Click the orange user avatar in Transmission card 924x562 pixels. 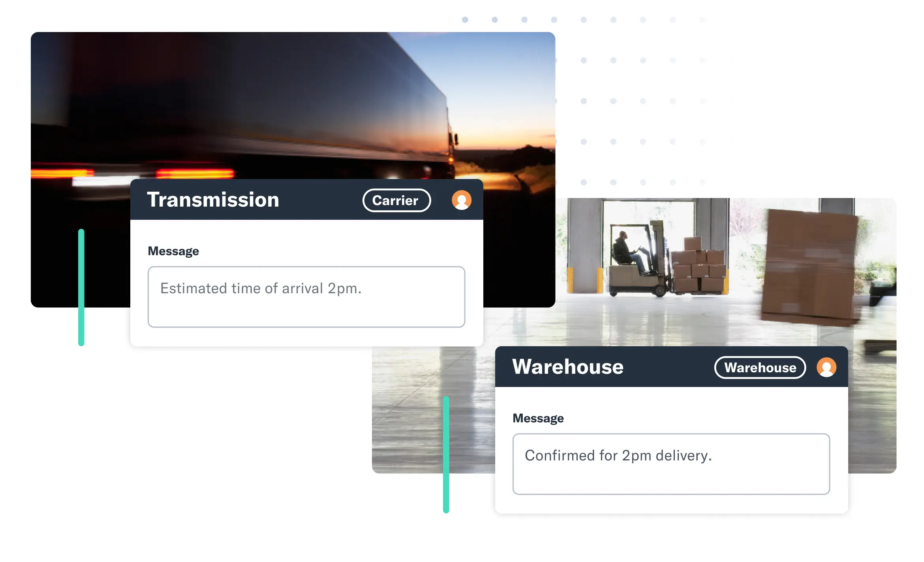(461, 200)
